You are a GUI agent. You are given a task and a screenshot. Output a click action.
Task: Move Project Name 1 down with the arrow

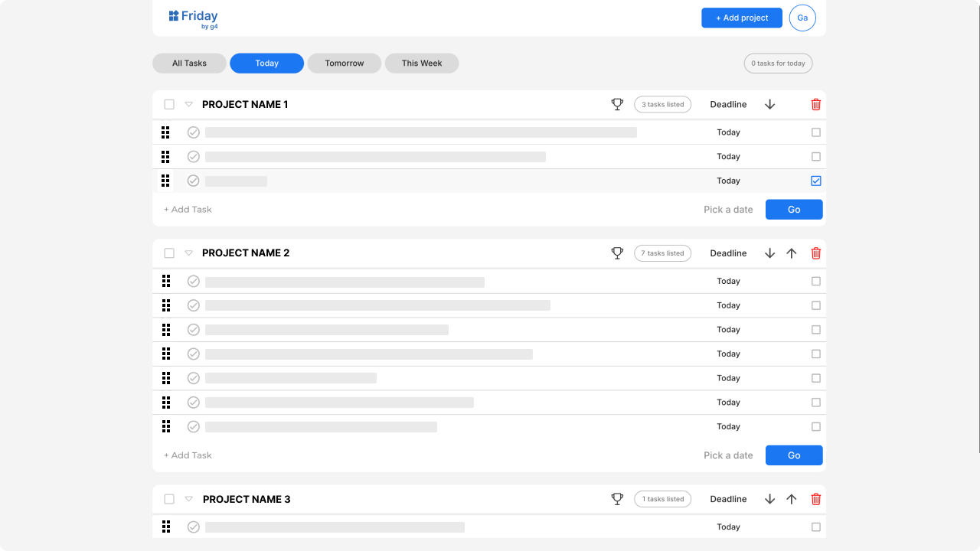pyautogui.click(x=770, y=104)
